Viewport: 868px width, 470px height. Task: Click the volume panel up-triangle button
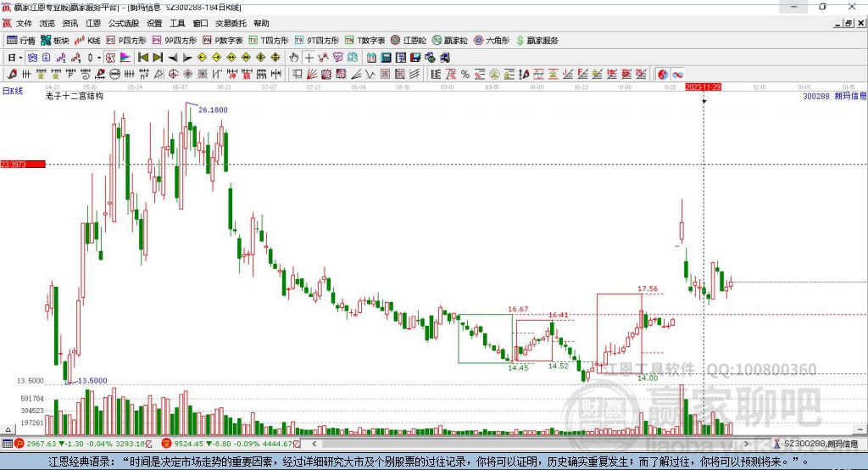point(8,429)
